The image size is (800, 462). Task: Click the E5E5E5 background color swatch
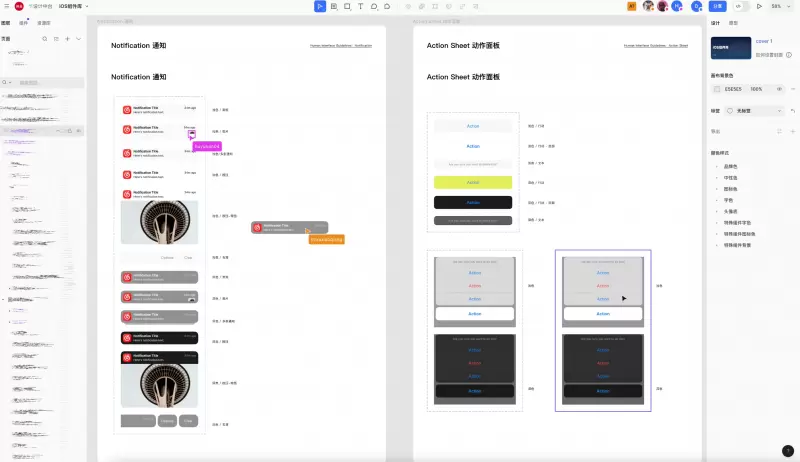[716, 89]
